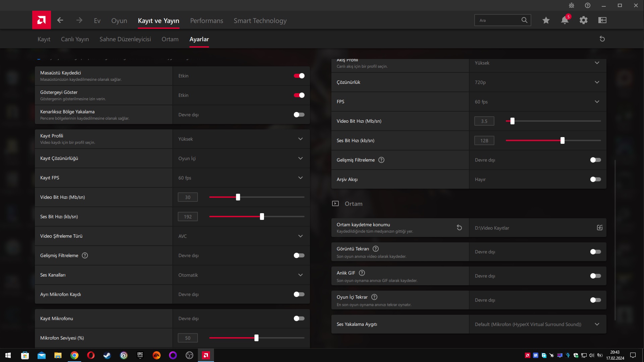644x362 pixels.
Task: Click the Video Bit Hızı recording slider handle
Action: [x=238, y=197]
